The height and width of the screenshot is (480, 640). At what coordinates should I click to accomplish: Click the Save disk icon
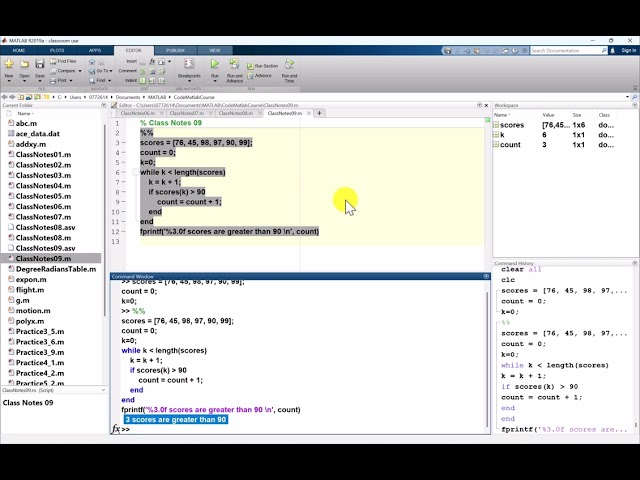point(40,64)
